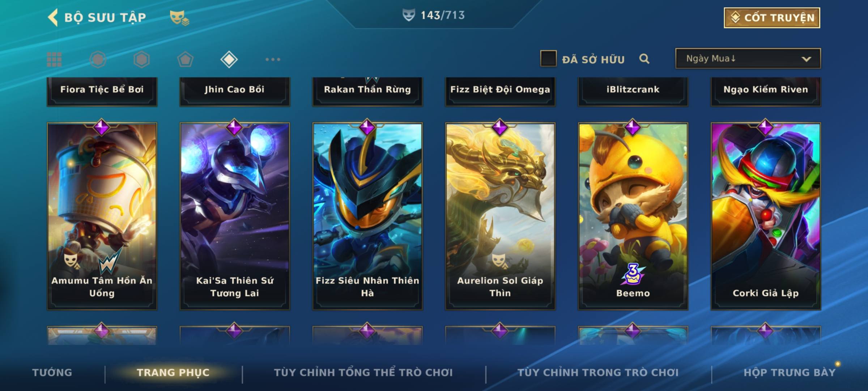Select the hexagon rarity filter icon

pos(141,59)
